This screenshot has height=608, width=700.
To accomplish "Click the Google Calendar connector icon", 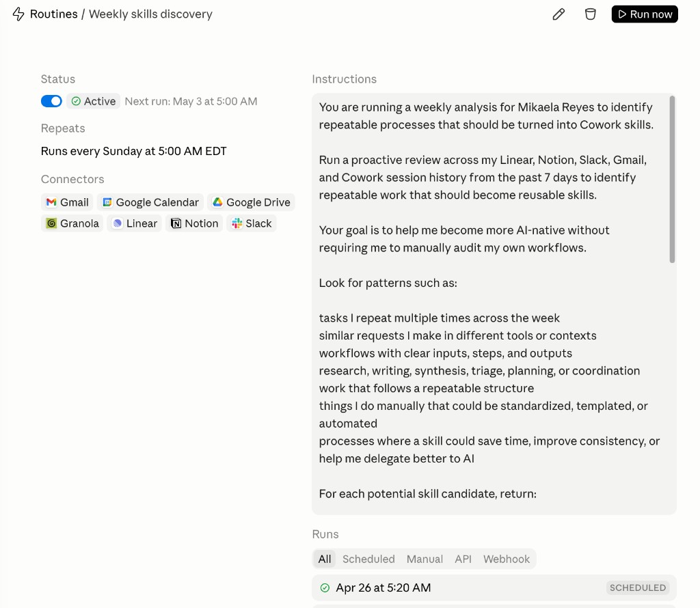I will (107, 202).
